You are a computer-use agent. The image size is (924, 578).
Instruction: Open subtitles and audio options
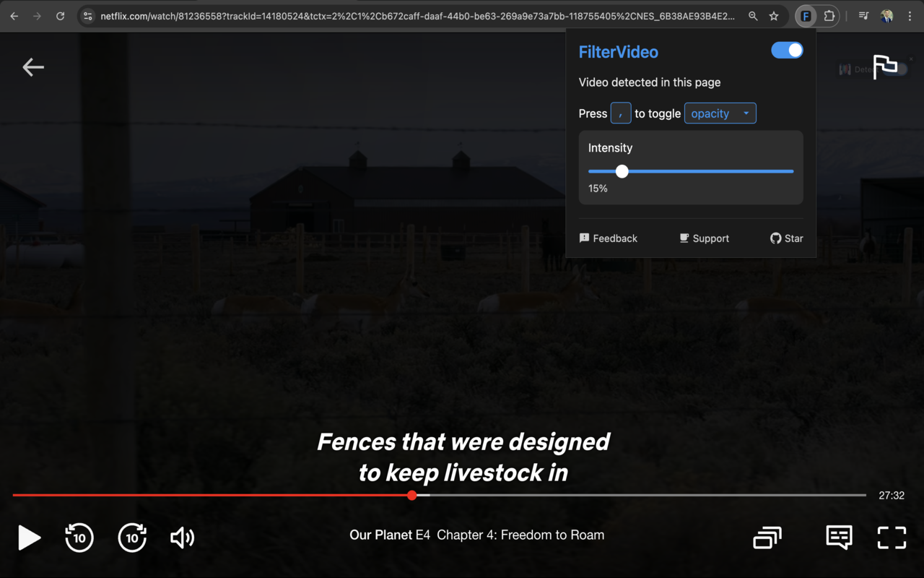coord(838,538)
